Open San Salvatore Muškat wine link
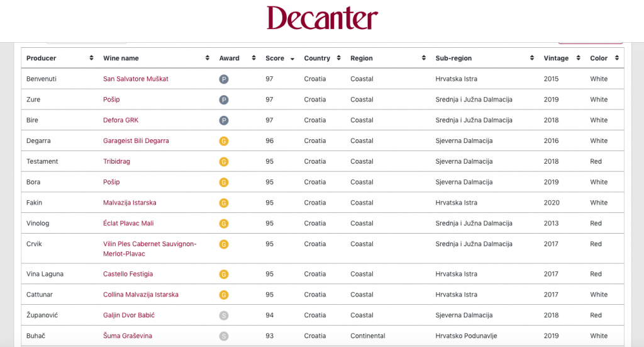Viewport: 644px width, 347px height. coord(136,79)
